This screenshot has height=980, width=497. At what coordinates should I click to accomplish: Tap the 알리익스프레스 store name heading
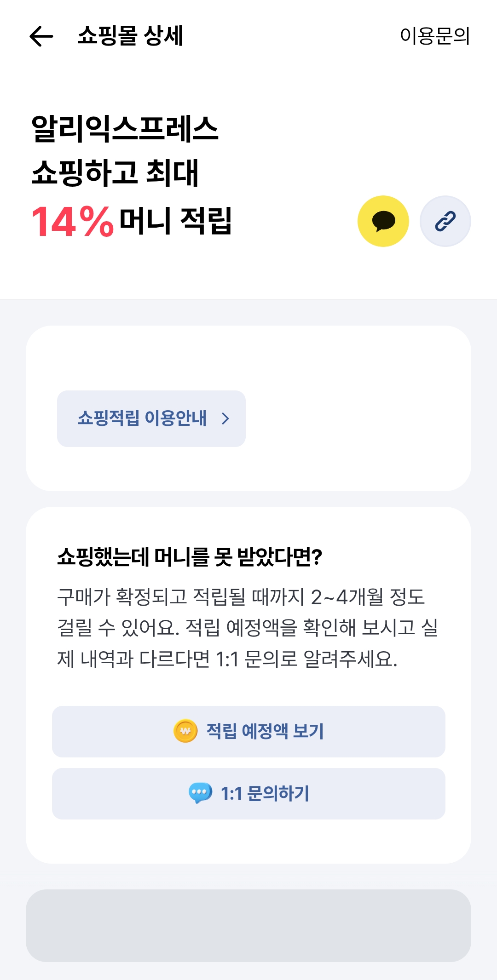coord(124,129)
